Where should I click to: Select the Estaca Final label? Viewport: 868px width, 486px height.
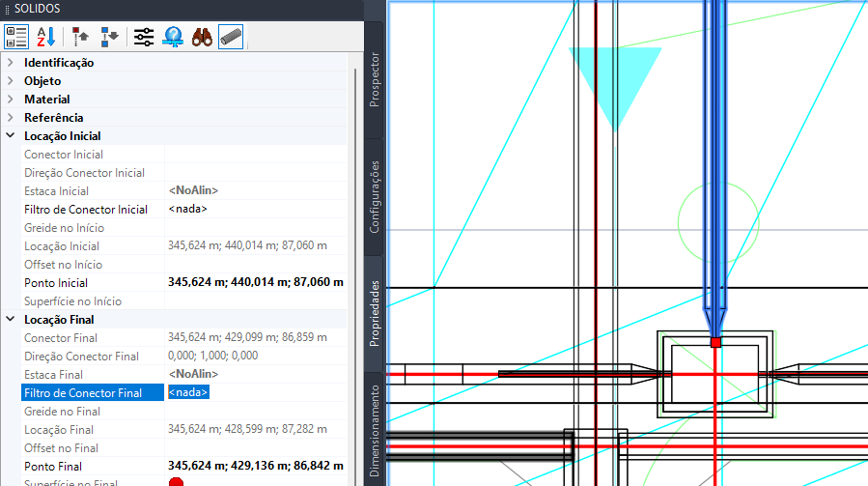point(53,375)
